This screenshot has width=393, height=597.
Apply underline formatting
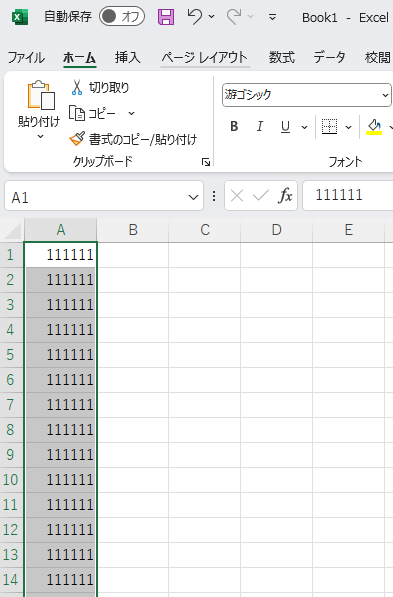click(285, 126)
